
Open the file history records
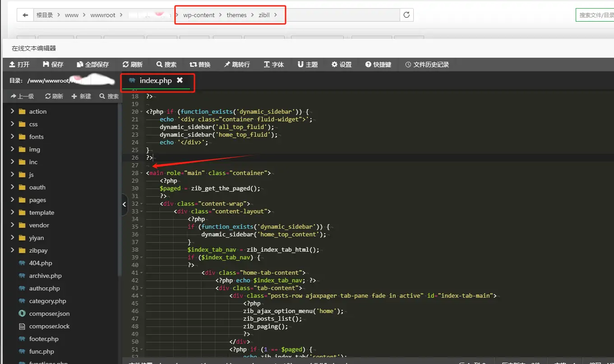(x=427, y=65)
